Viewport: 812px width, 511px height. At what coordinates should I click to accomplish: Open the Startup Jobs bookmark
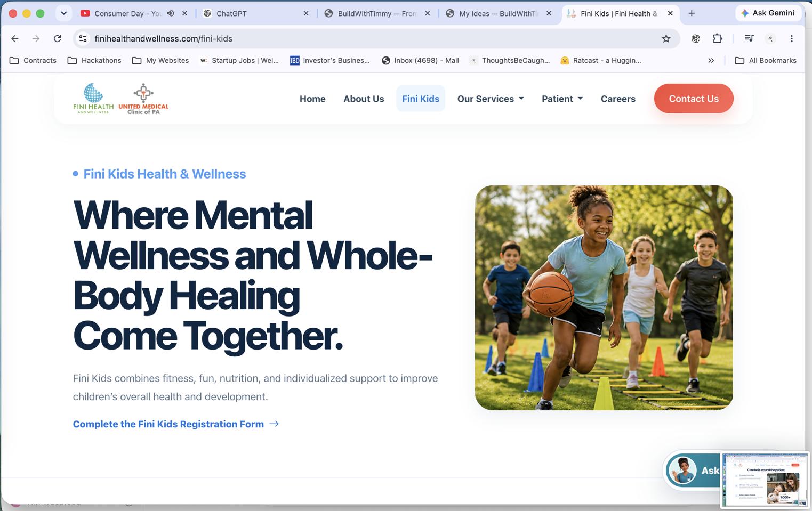tap(239, 60)
